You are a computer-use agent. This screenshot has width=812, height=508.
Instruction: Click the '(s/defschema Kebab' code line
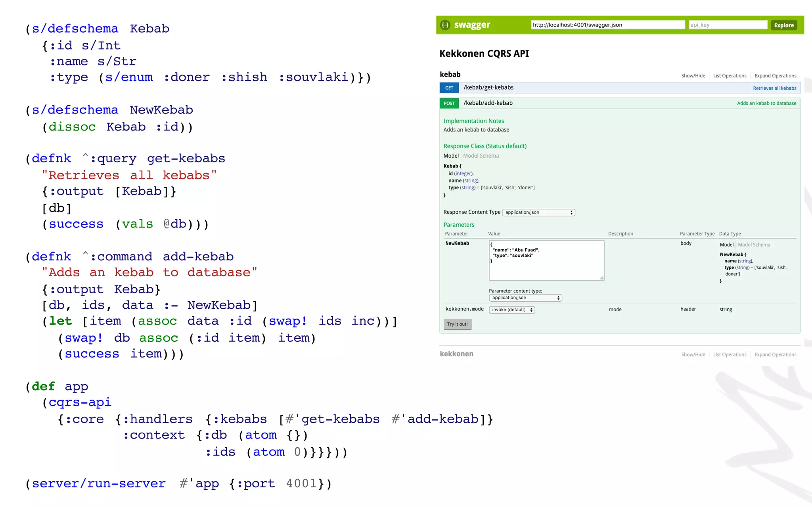pos(97,29)
